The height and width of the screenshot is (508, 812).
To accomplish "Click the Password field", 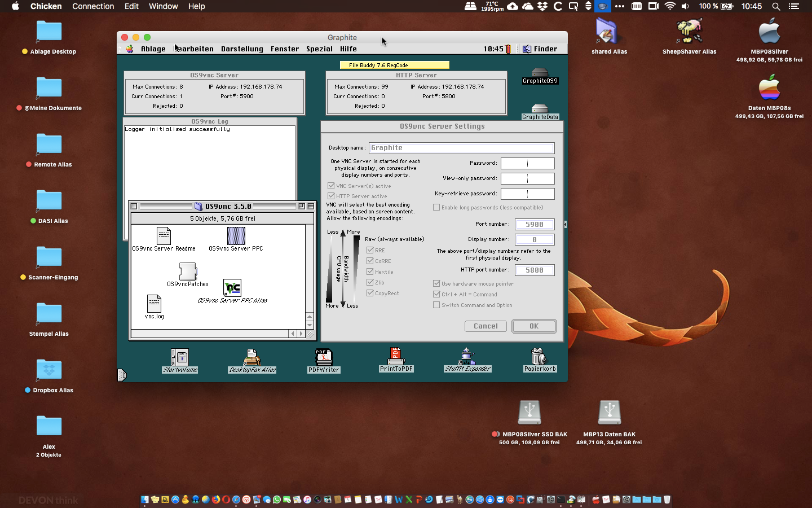I will coord(528,163).
